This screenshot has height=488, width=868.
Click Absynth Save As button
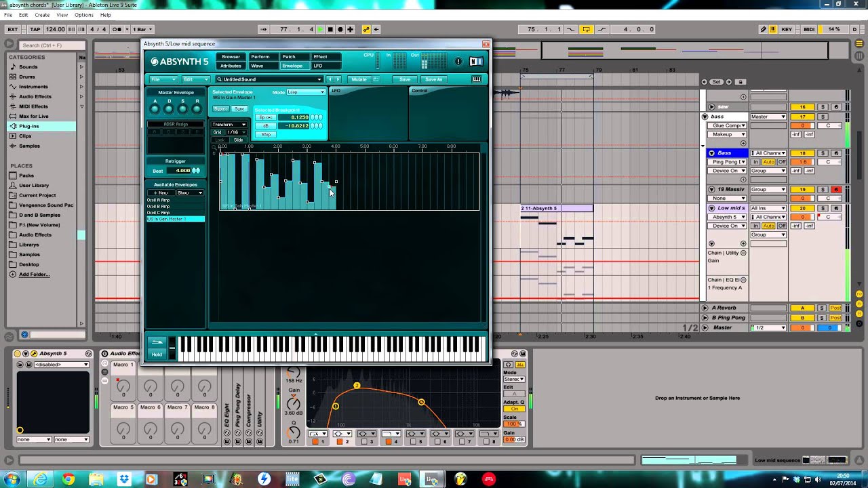(434, 79)
